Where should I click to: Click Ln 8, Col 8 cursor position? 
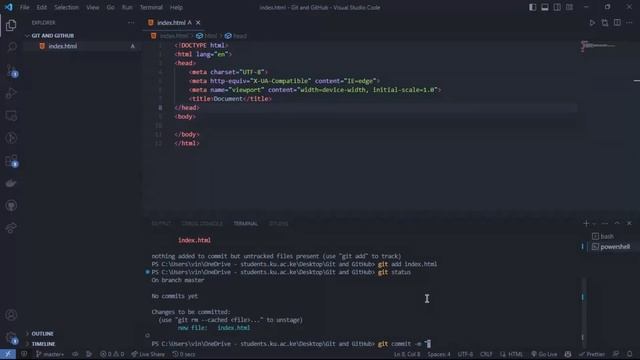pos(407,354)
